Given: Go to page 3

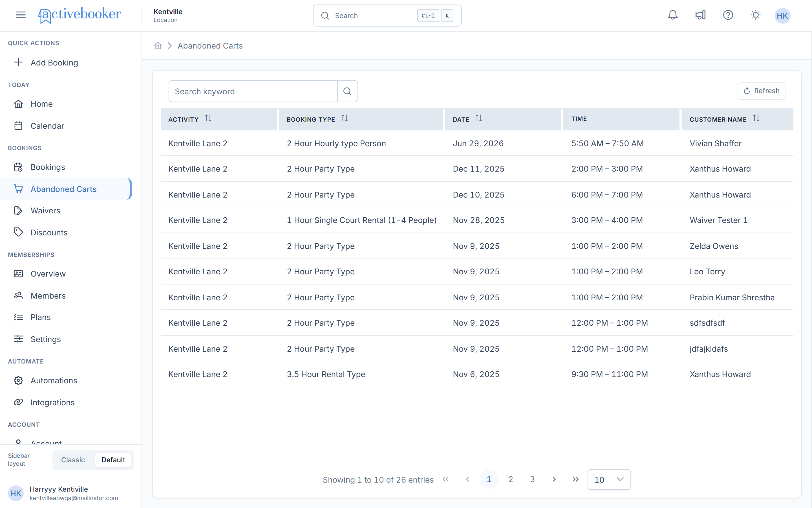Looking at the screenshot, I should tap(532, 479).
